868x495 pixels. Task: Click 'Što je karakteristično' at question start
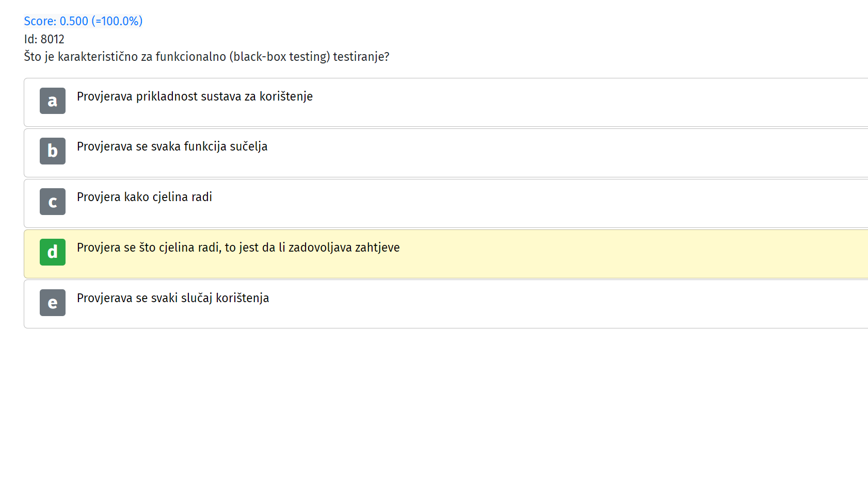(81, 57)
